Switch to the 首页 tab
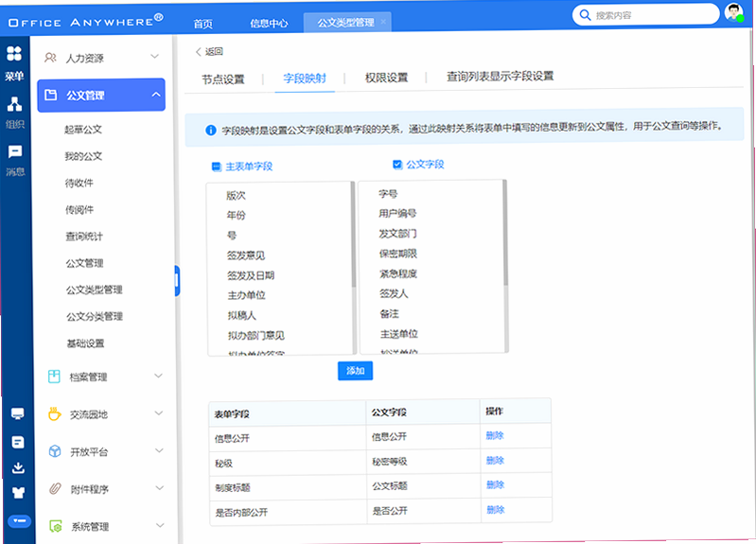 [203, 24]
